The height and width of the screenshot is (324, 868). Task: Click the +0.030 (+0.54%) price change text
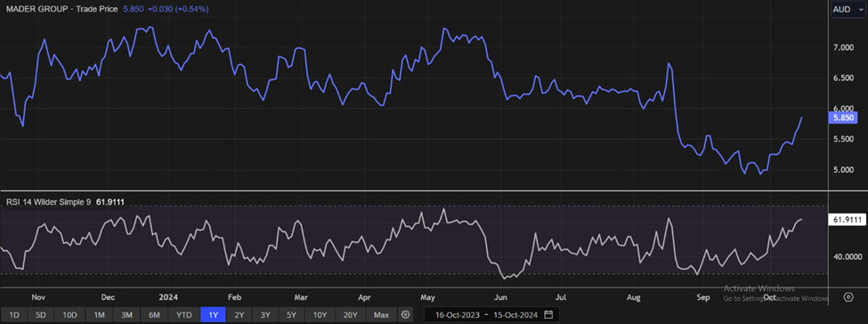coord(179,9)
